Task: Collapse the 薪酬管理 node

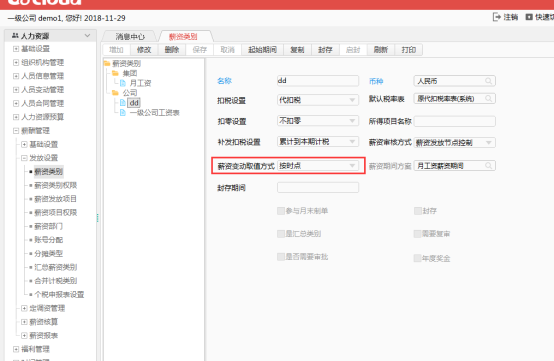Action: point(16,131)
